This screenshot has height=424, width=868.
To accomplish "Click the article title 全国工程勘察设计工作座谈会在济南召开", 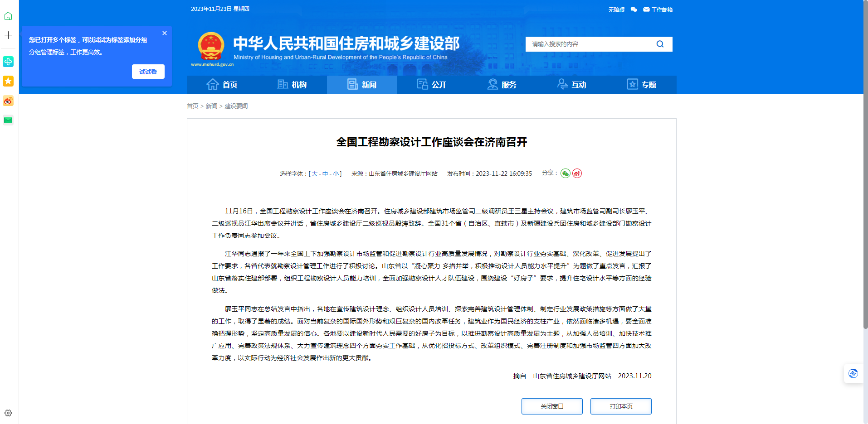I will coord(432,142).
